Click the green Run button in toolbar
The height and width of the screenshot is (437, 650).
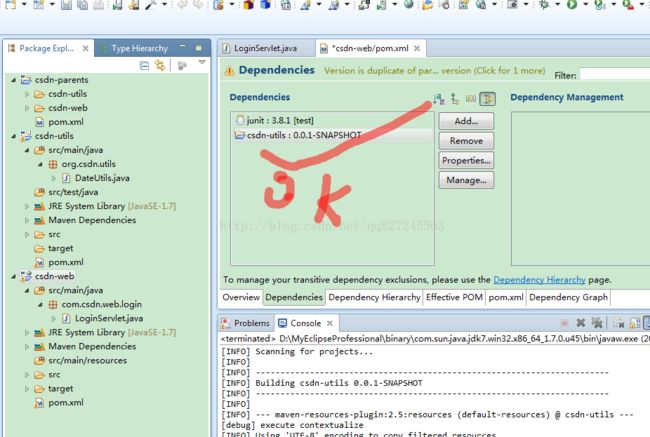point(572,5)
